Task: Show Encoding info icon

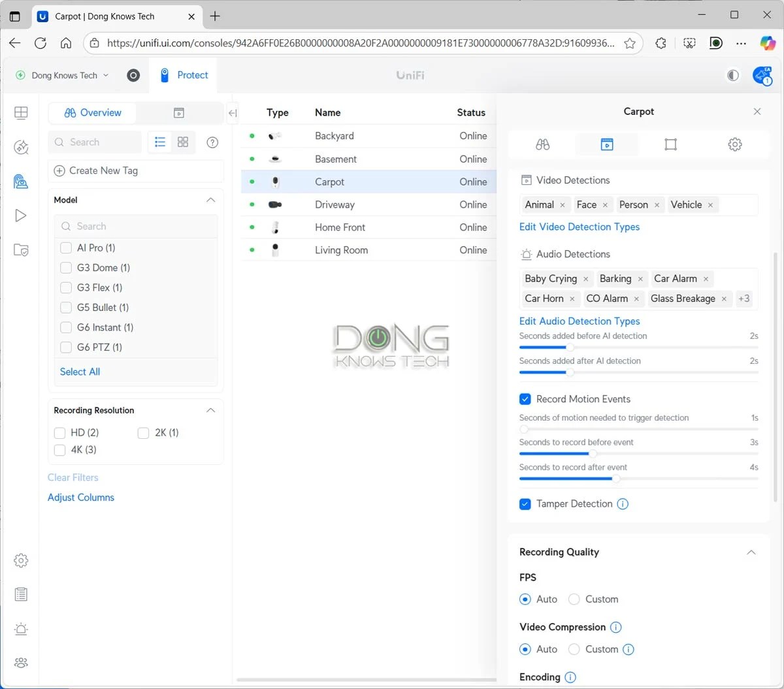Action: pos(570,677)
